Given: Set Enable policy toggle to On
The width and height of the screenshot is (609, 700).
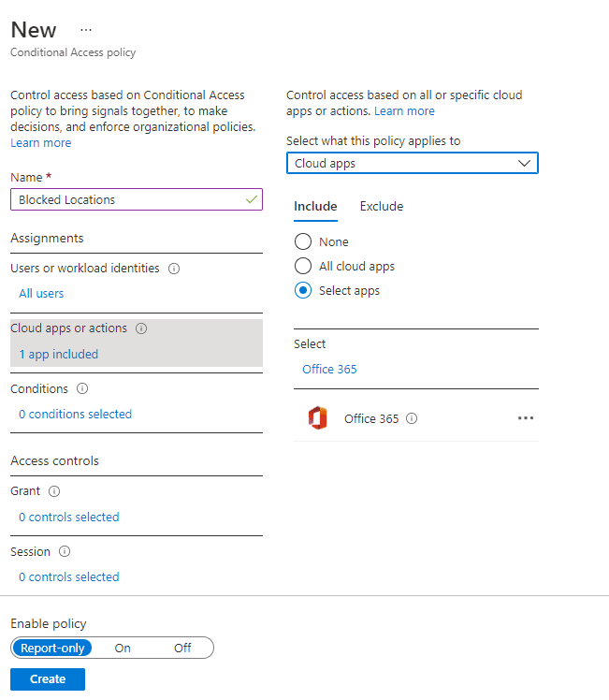Looking at the screenshot, I should [x=123, y=648].
